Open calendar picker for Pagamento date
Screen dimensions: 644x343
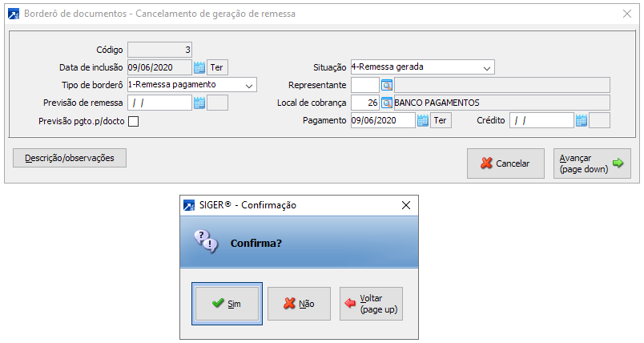423,120
